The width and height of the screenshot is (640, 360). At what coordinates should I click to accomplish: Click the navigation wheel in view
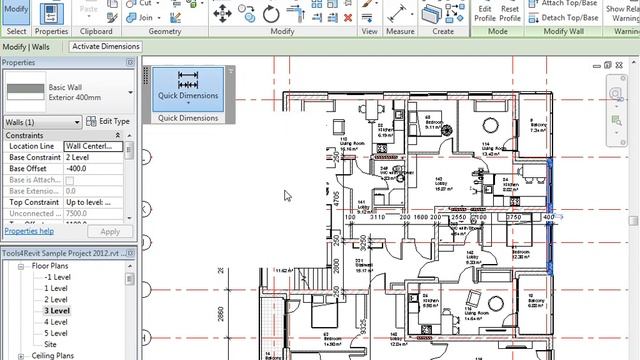click(x=616, y=93)
